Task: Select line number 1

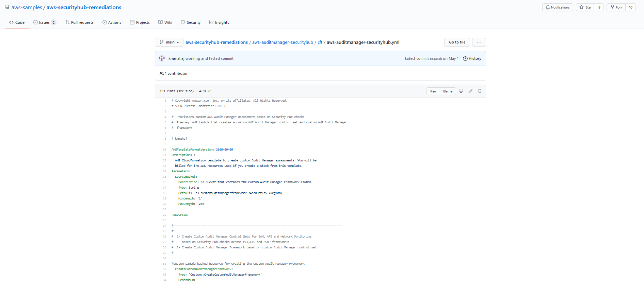Action: 165,101
